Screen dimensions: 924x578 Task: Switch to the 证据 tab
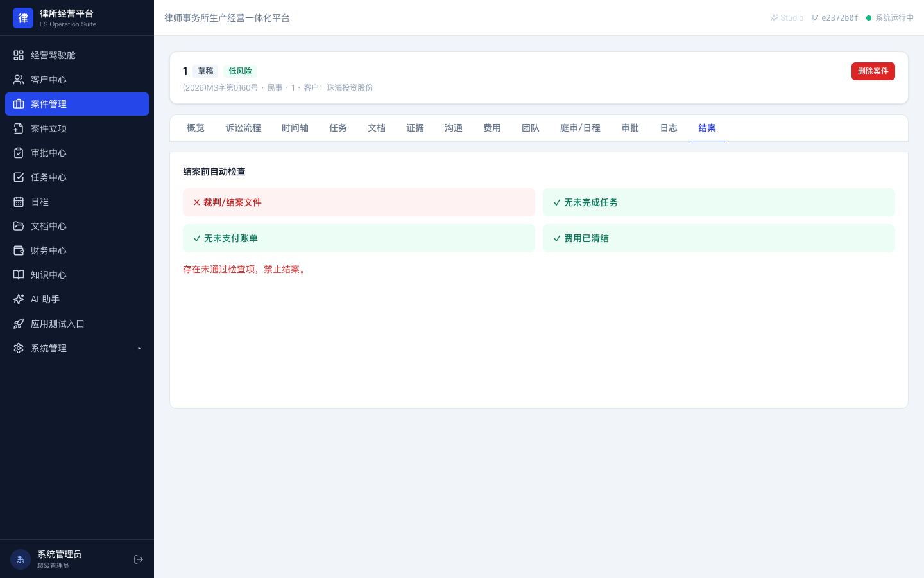click(415, 128)
